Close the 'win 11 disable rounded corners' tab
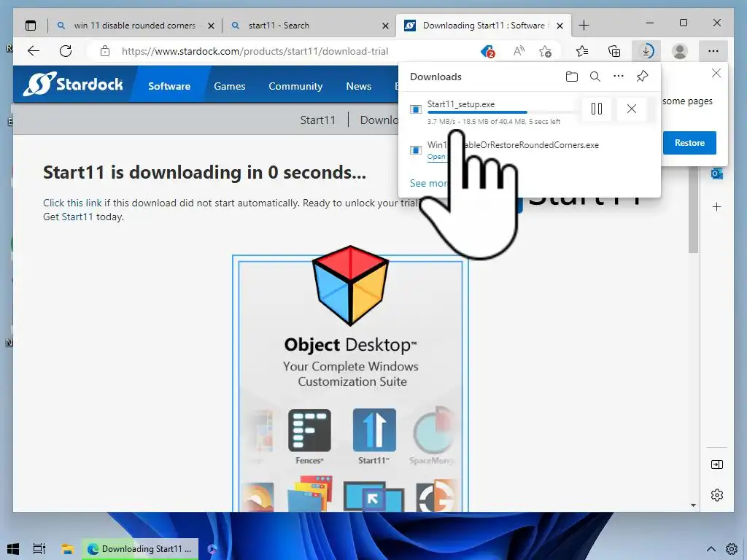 pyautogui.click(x=211, y=26)
